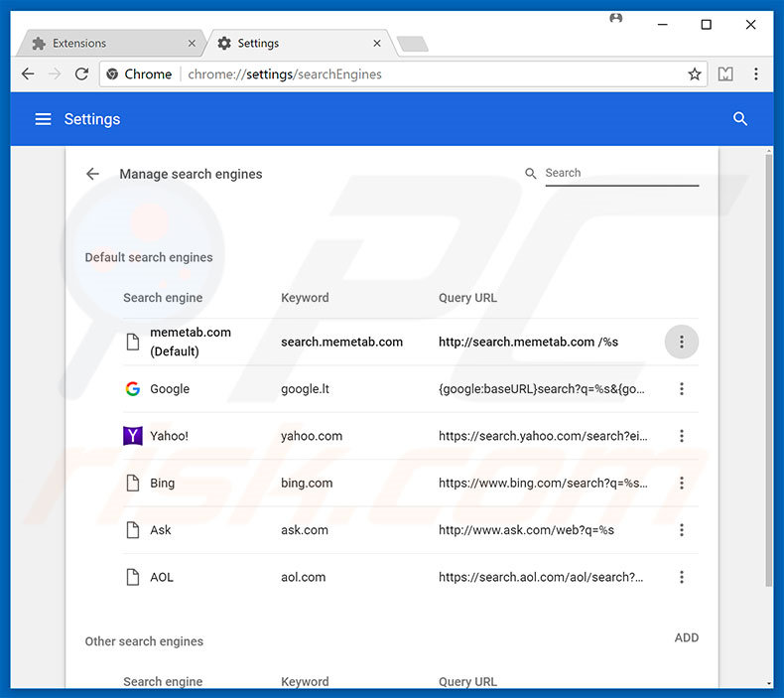This screenshot has width=784, height=698.
Task: Focus the search engines Search input field
Action: (x=621, y=173)
